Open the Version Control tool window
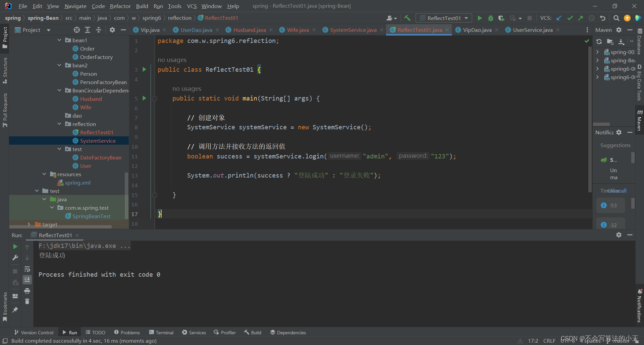The width and height of the screenshot is (644, 345). point(34,333)
